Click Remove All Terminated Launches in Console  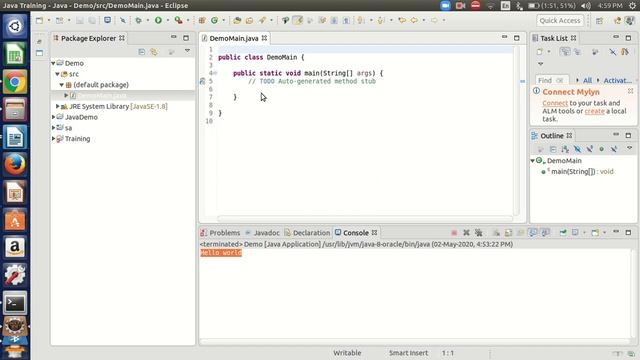(x=478, y=233)
